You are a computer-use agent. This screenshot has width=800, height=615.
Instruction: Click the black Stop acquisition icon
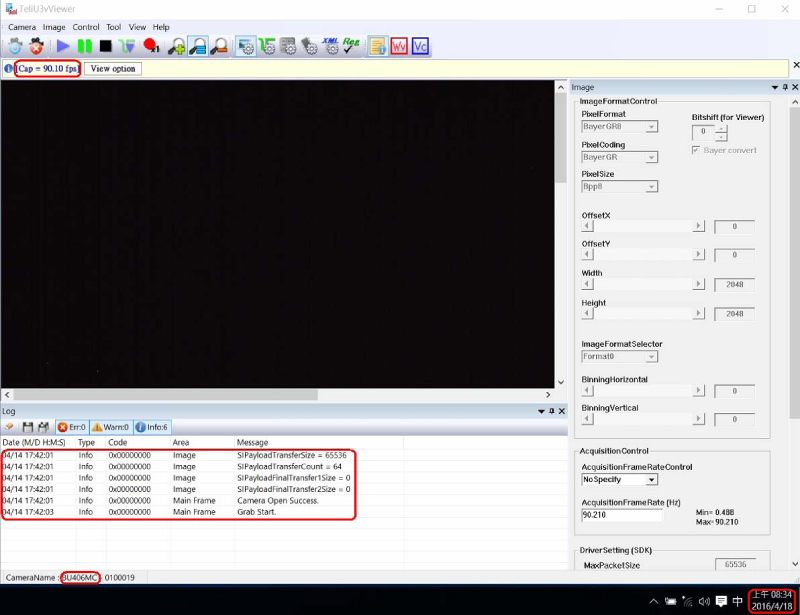coord(105,46)
